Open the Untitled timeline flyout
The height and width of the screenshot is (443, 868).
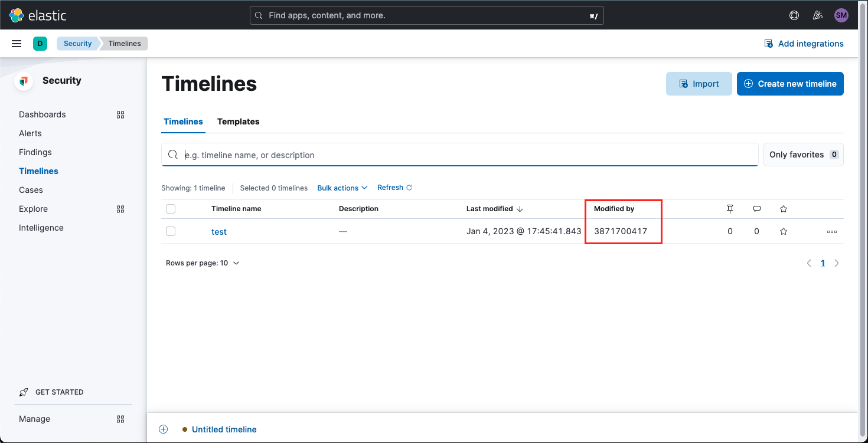[x=224, y=429]
